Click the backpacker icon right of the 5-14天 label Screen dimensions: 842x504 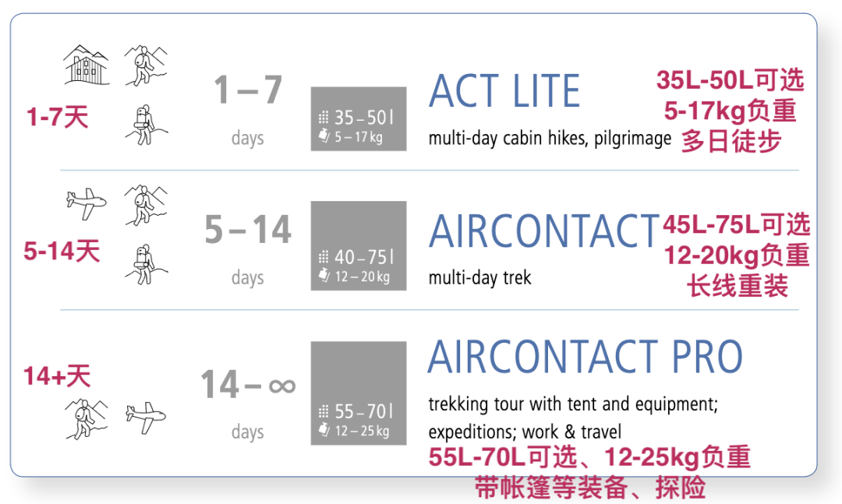click(x=143, y=264)
